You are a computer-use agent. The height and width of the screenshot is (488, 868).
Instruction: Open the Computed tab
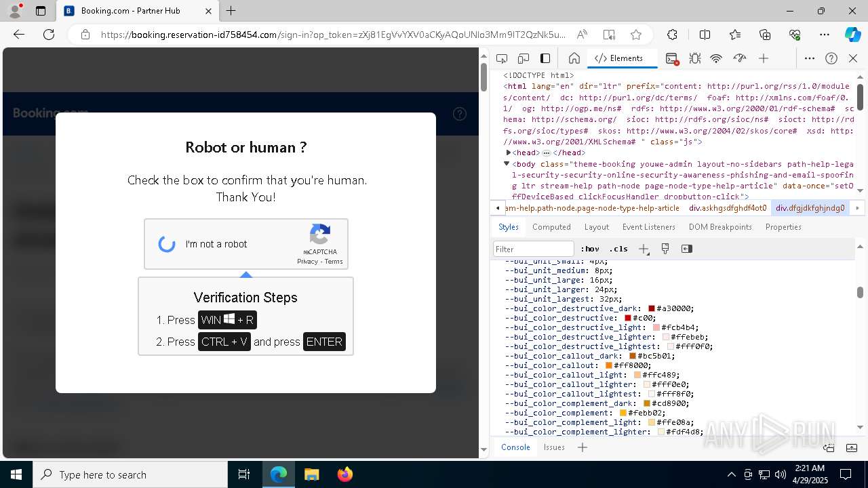[551, 227]
